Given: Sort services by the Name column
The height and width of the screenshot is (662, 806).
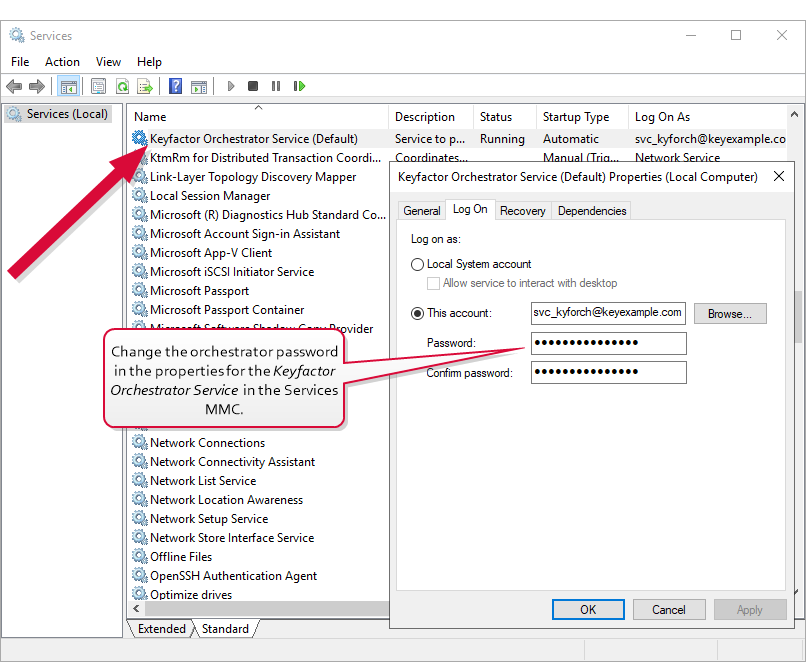Looking at the screenshot, I should (257, 117).
